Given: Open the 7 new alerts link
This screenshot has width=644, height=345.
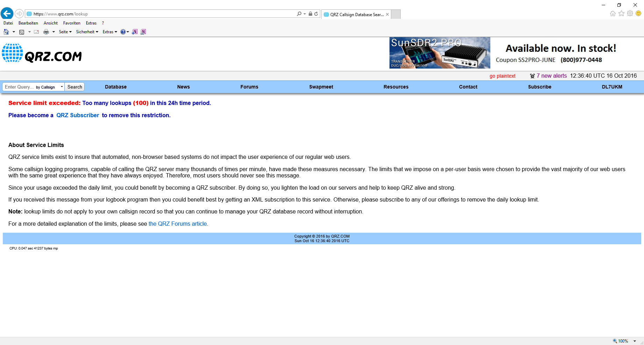Looking at the screenshot, I should [552, 76].
